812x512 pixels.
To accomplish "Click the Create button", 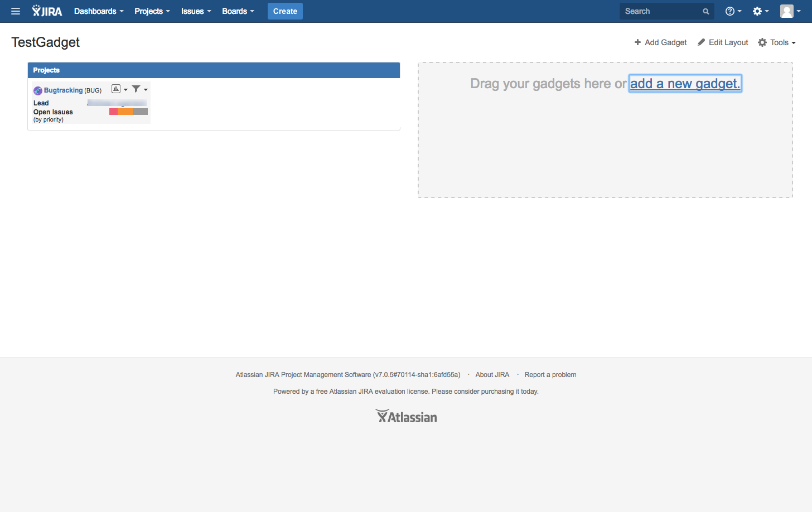I will point(285,11).
